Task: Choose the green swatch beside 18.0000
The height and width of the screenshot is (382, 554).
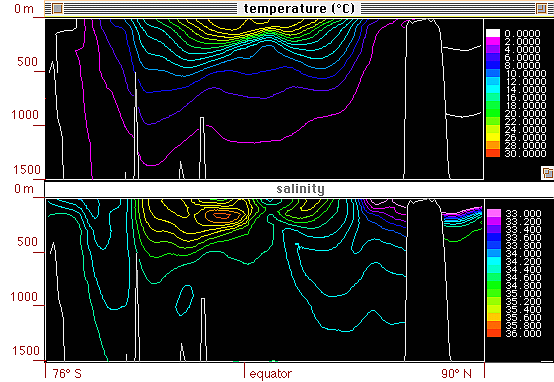Action: tap(493, 105)
